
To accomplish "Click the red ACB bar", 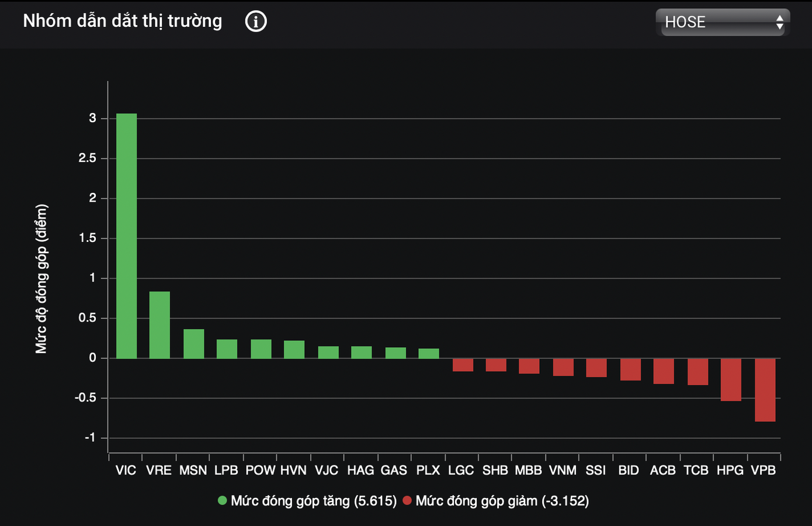I will coord(663,371).
